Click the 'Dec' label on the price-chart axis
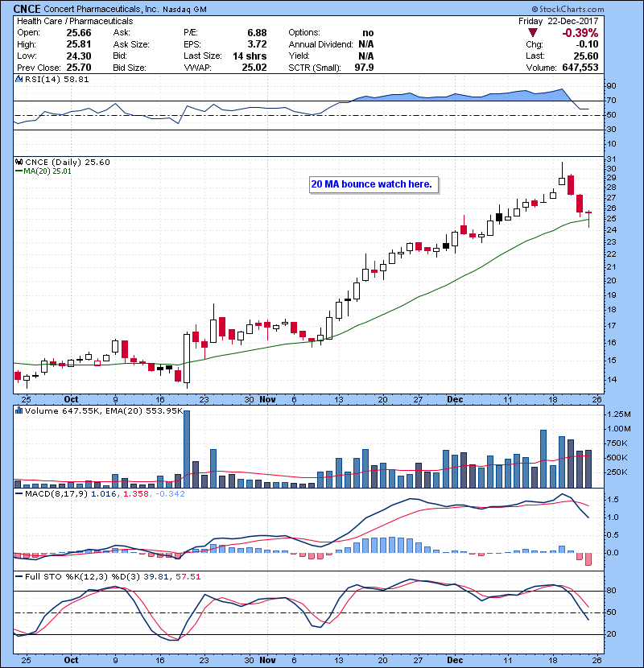This screenshot has width=644, height=668. coord(455,400)
